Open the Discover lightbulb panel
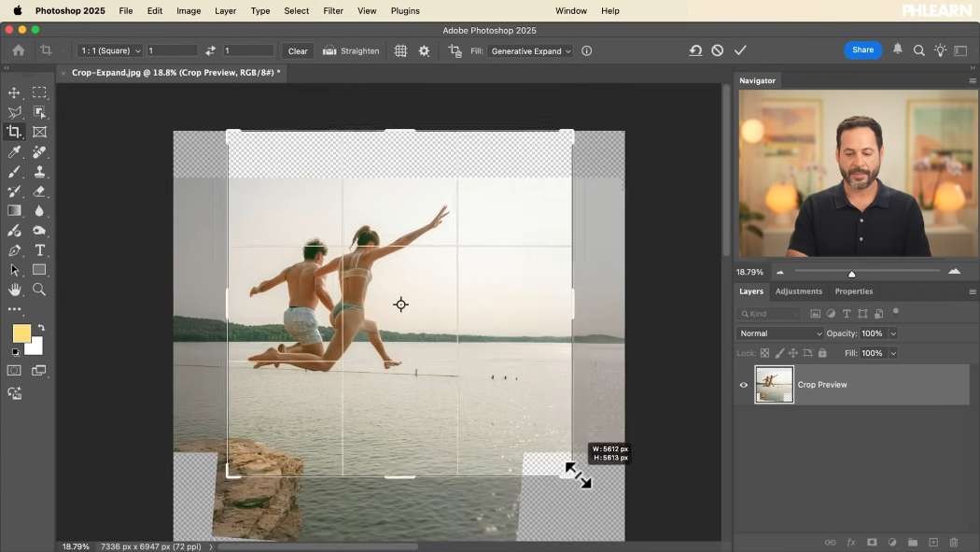This screenshot has height=552, width=980. pos(940,50)
